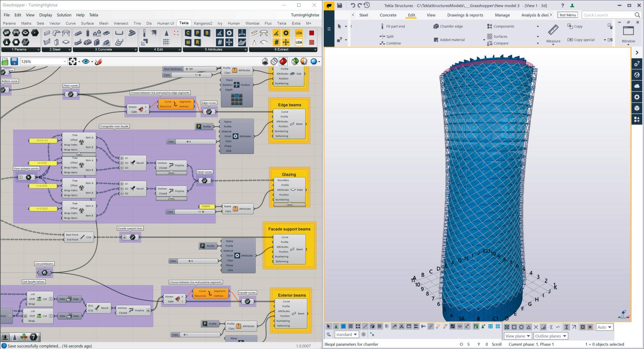644x349 pixels.
Task: Click the wireframe preview mode icon
Action: 274,61
